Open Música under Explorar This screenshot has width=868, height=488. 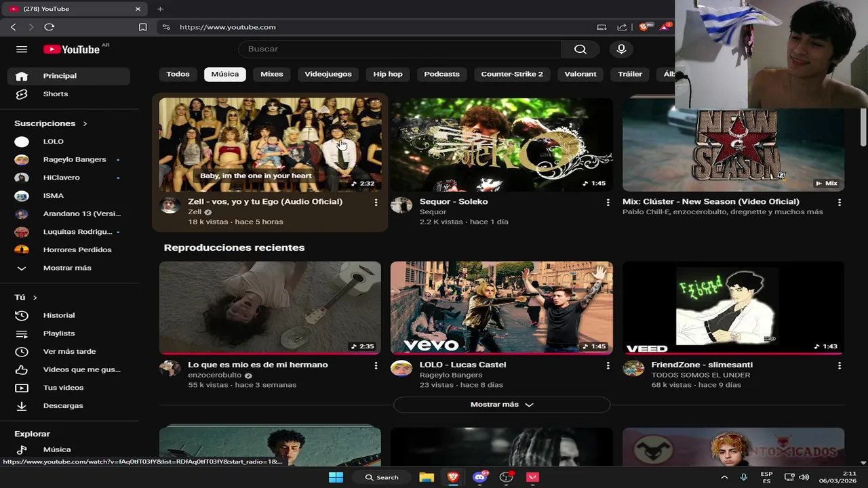68,449
